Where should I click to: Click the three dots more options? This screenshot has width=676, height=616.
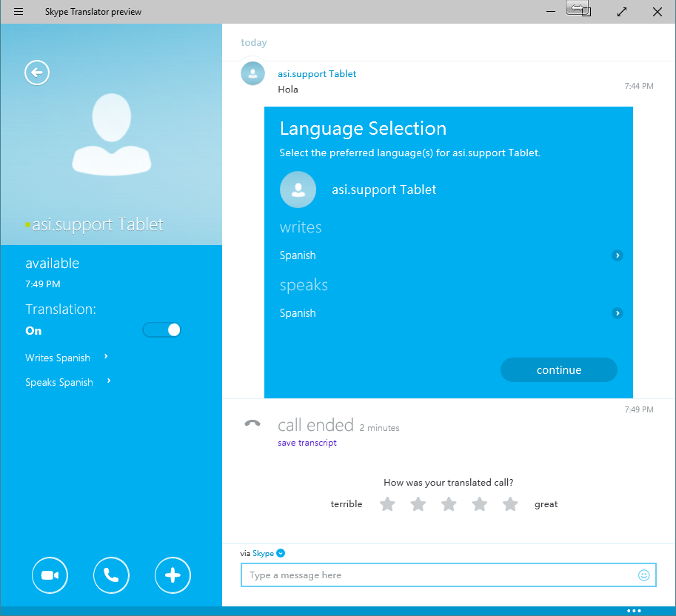click(634, 611)
